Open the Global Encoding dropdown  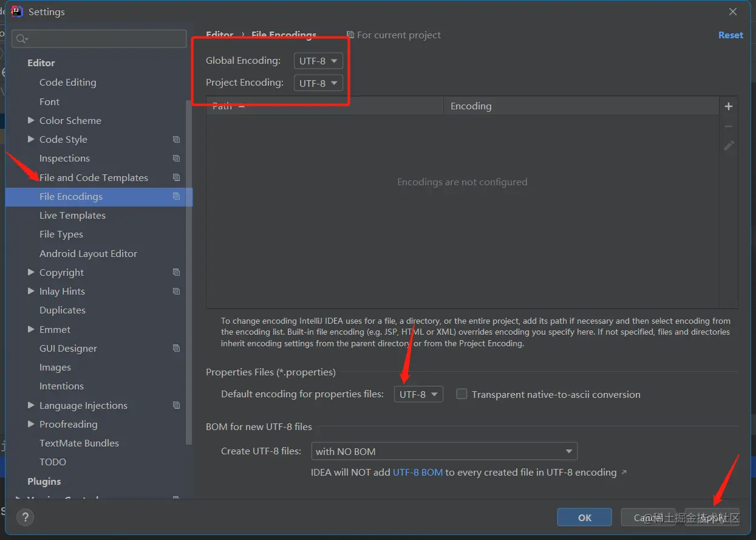tap(318, 61)
